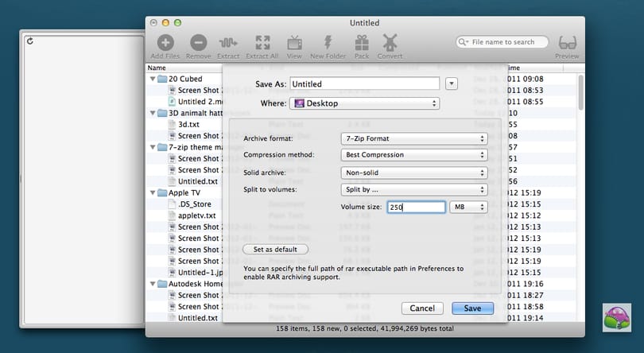Image resolution: width=644 pixels, height=353 pixels.
Task: Click the Save button
Action: click(473, 308)
